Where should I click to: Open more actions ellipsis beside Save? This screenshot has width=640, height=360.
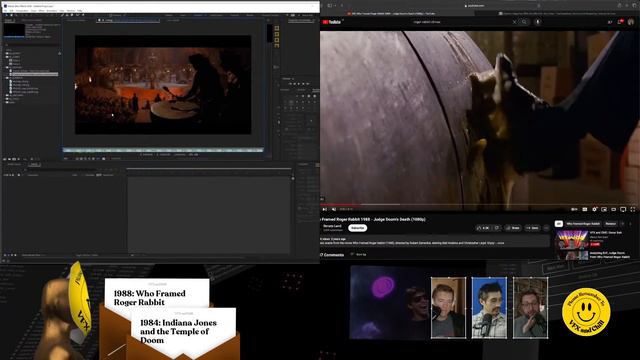click(546, 228)
